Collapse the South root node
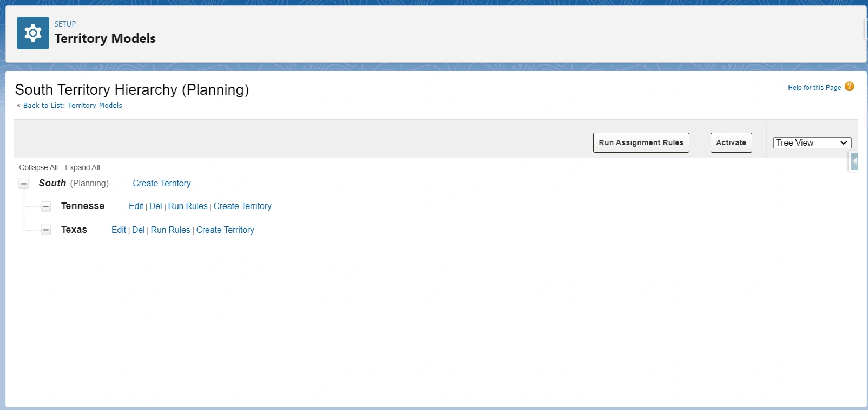 tap(24, 184)
